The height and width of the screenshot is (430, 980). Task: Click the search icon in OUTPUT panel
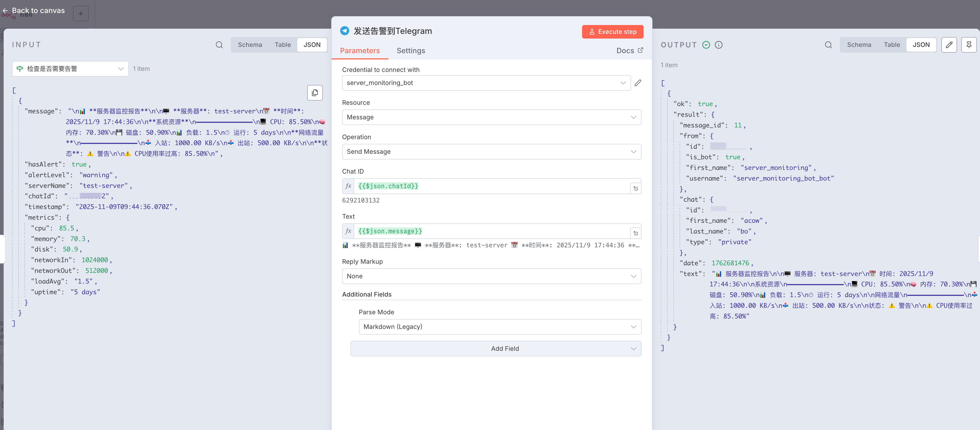pos(828,45)
